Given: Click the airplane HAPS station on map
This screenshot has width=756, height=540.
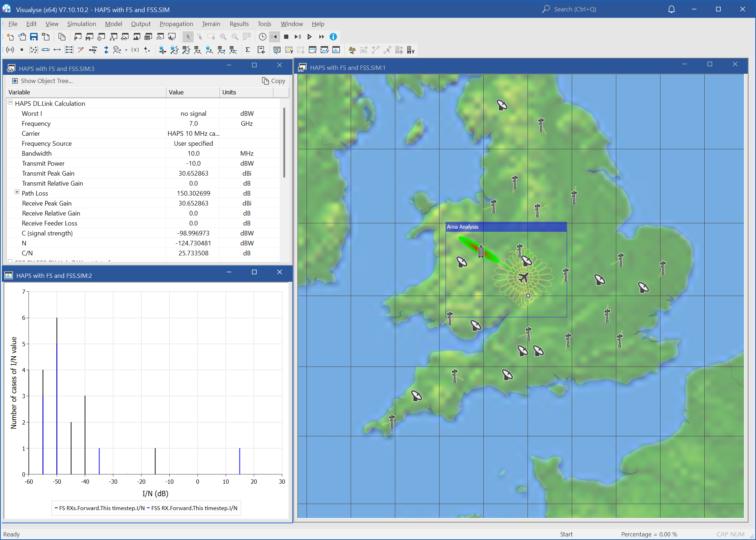Looking at the screenshot, I should 523,277.
